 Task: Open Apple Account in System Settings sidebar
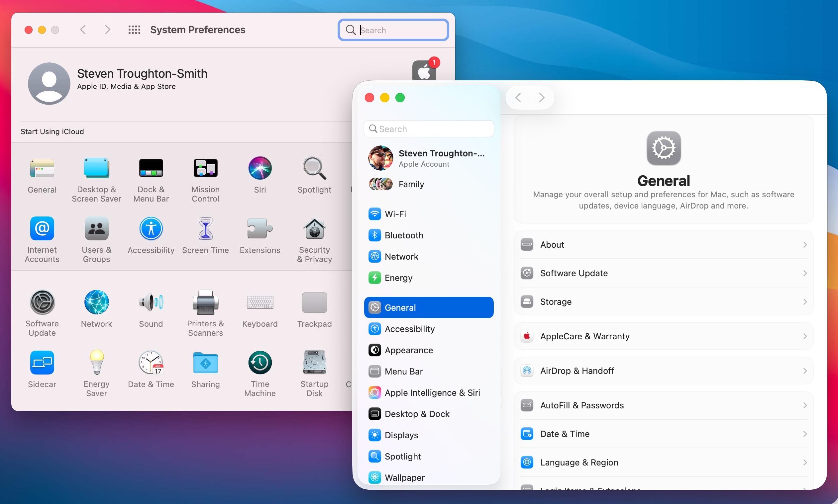[x=429, y=158]
